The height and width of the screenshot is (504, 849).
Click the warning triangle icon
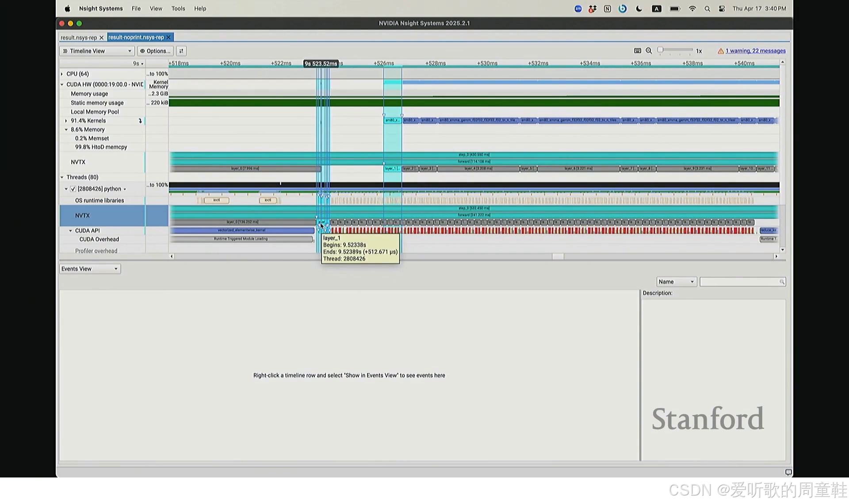pyautogui.click(x=721, y=51)
